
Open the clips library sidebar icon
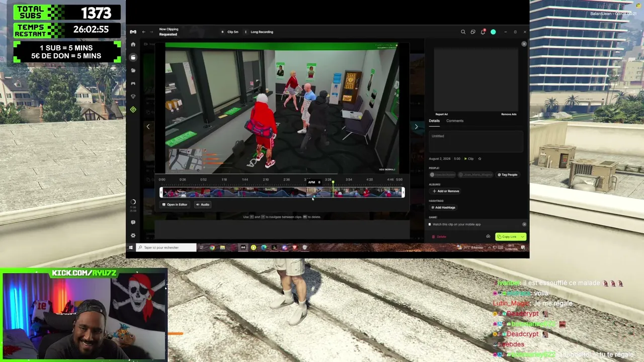coord(133,57)
